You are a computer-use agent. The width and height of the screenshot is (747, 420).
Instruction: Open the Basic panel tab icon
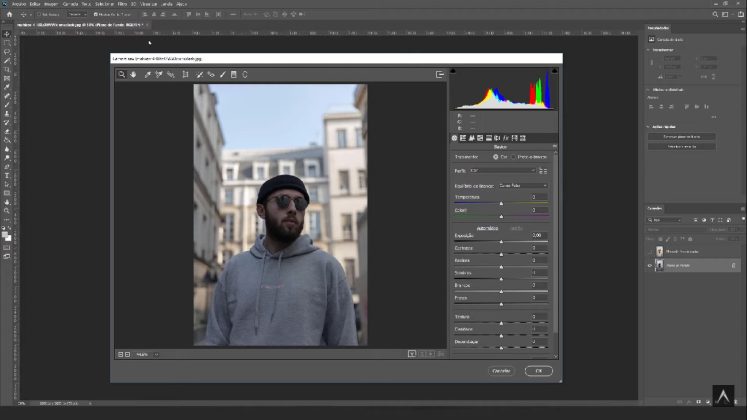pos(454,138)
